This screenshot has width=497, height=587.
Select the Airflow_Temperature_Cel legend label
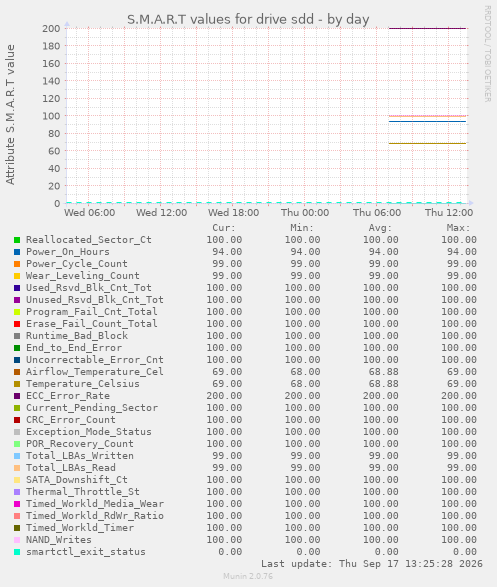pyautogui.click(x=95, y=372)
